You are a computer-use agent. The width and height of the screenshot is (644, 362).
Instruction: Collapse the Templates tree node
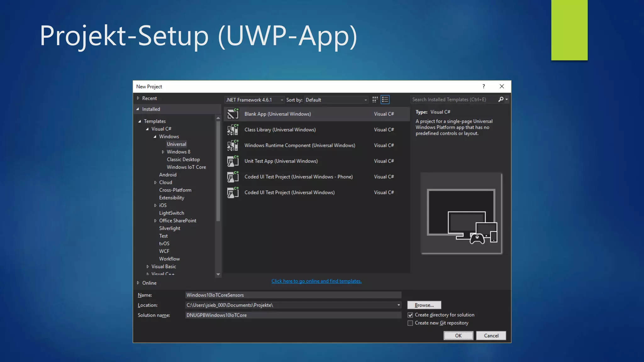pyautogui.click(x=140, y=121)
